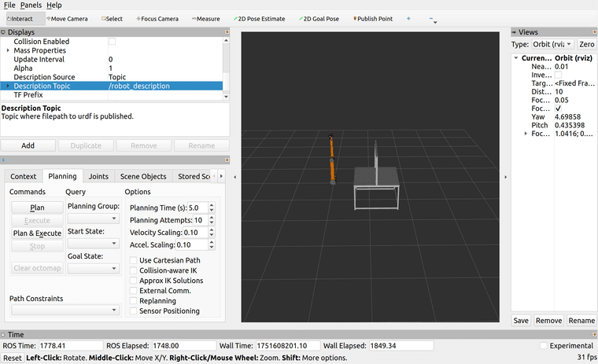Select the Alpha property row

click(x=112, y=68)
